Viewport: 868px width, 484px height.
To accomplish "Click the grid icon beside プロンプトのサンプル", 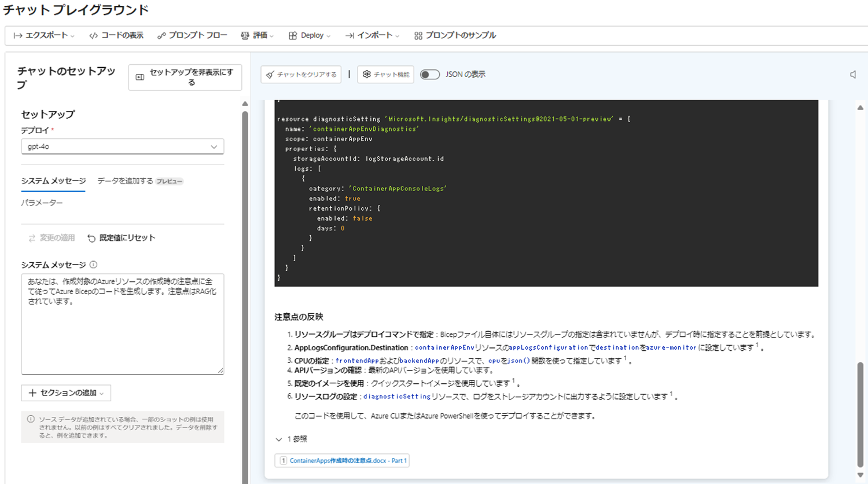I will (418, 36).
